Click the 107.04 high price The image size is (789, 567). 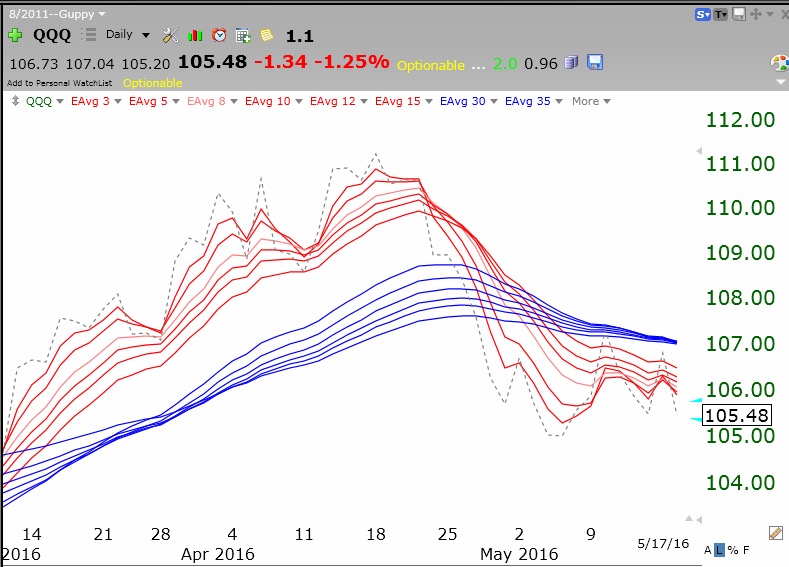click(90, 64)
